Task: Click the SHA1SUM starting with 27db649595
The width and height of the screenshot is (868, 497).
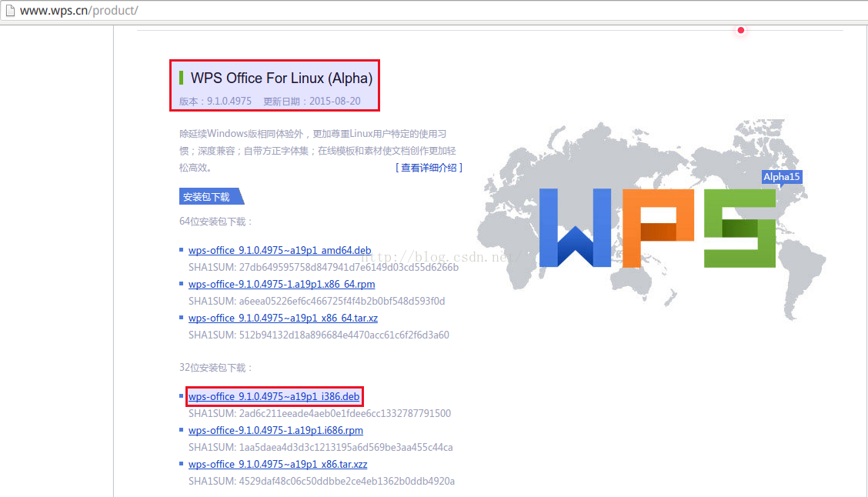Action: point(323,267)
